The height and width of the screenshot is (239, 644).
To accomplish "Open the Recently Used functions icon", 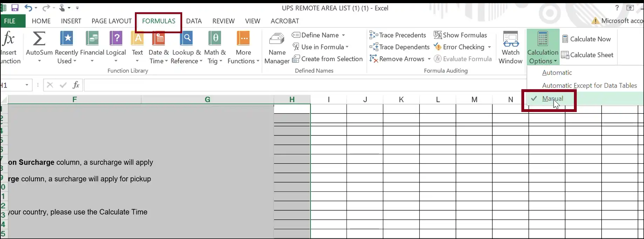I will point(67,38).
